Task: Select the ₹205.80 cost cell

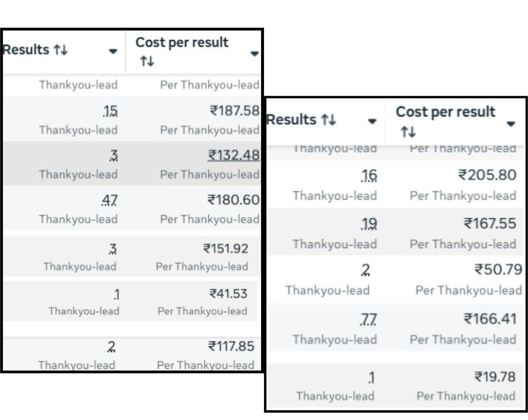Action: (x=487, y=175)
